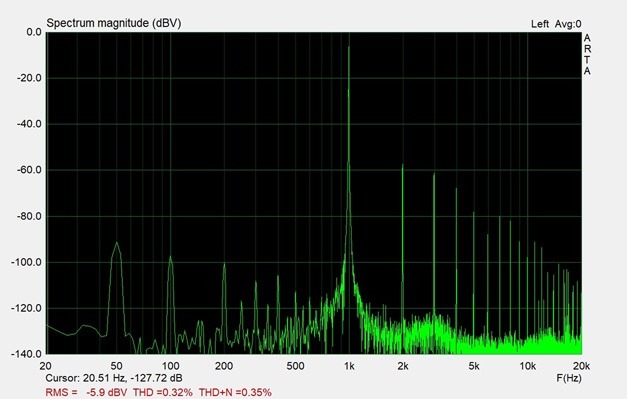Click the 20 Hz frequency label
Screen dimensions: 627x399
[x=46, y=366]
